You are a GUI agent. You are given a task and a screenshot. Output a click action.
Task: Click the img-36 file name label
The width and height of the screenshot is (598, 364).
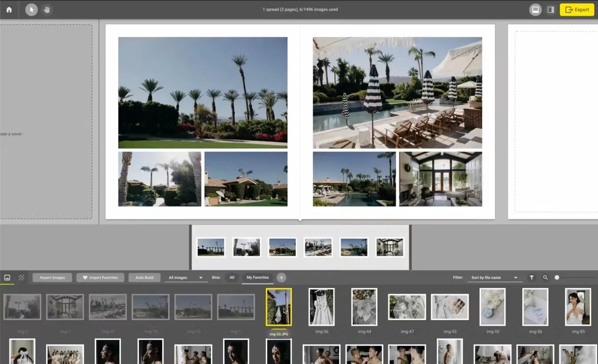coord(322,332)
